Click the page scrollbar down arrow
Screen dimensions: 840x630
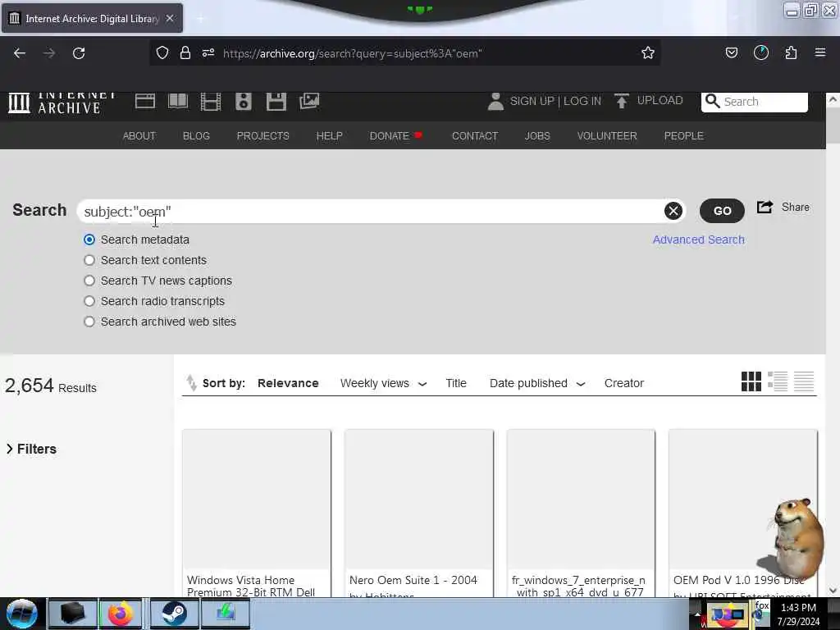(x=833, y=591)
